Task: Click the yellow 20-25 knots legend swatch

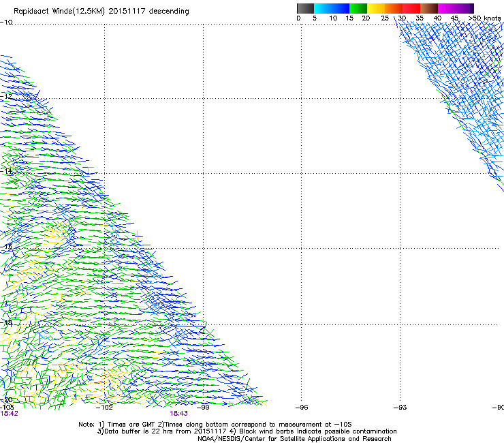Action: point(376,8)
